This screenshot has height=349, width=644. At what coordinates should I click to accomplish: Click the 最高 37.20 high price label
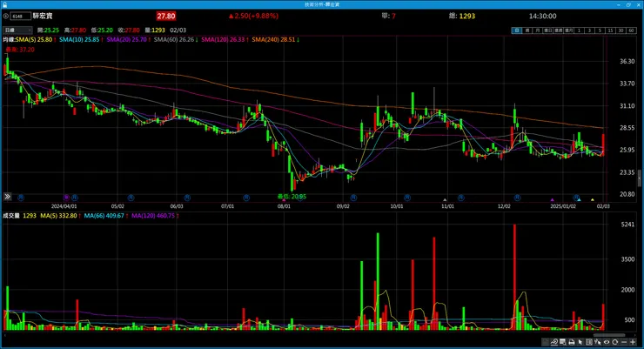(20, 50)
